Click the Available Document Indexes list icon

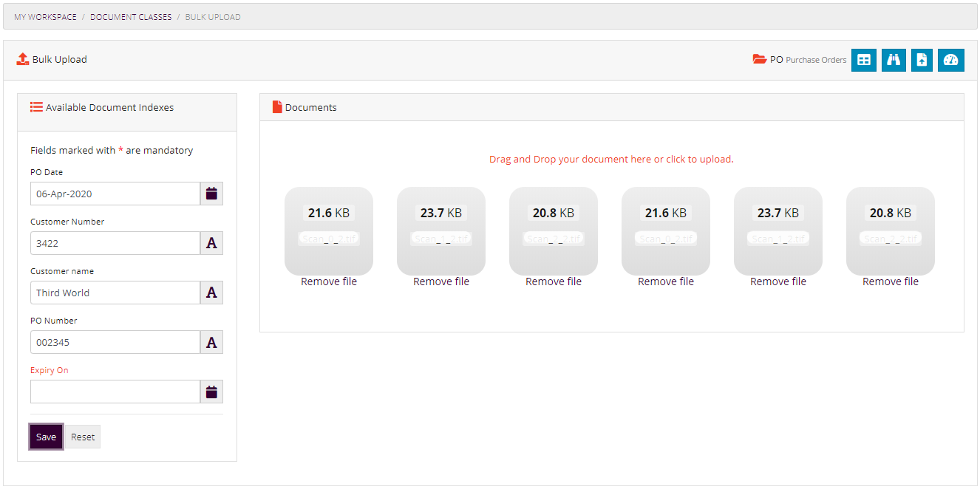[36, 106]
